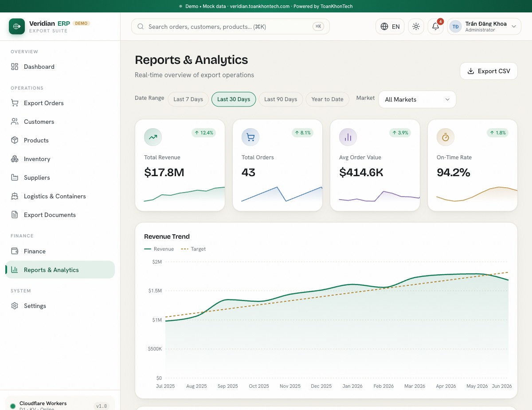
Task: Click the Export Orders cart icon
Action: tap(15, 103)
